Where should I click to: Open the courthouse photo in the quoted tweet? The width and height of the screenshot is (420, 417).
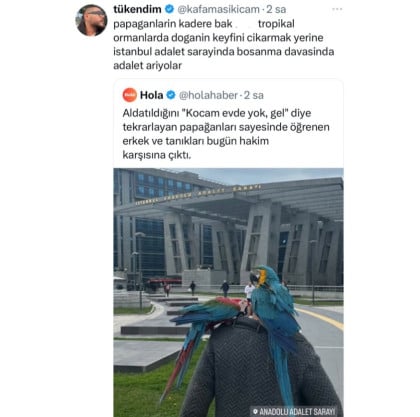[228, 292]
